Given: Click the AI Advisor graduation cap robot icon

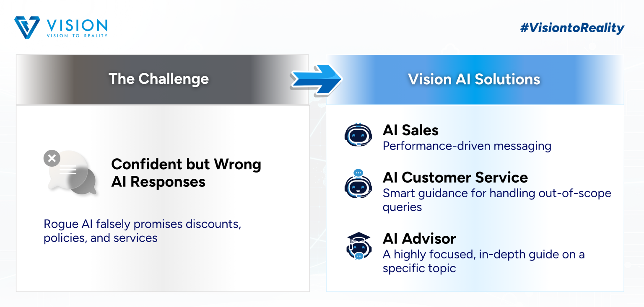Looking at the screenshot, I should coord(359,246).
